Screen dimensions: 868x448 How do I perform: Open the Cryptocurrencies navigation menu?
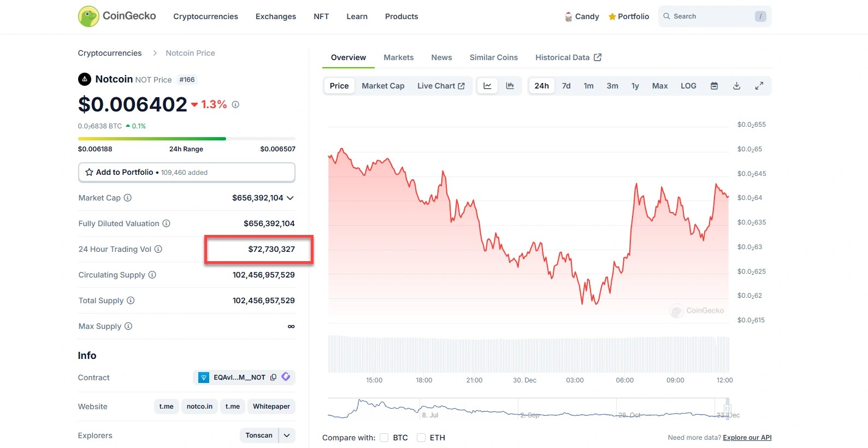(205, 16)
